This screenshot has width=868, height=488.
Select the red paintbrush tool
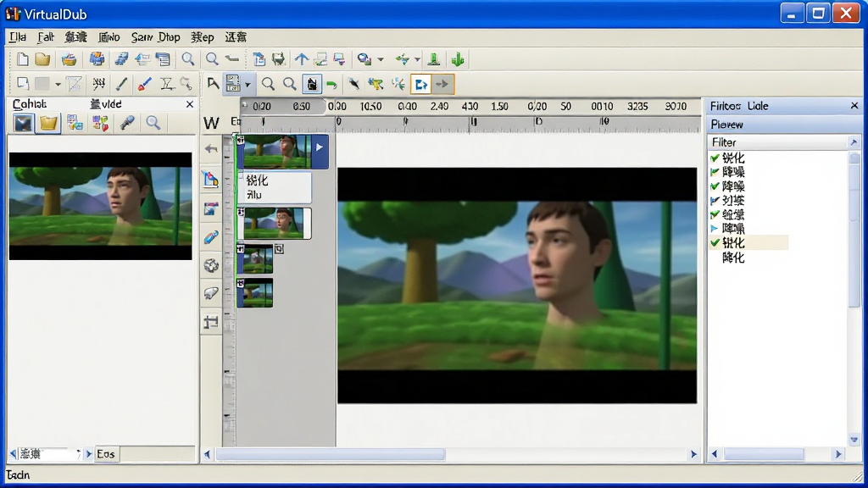coord(144,84)
